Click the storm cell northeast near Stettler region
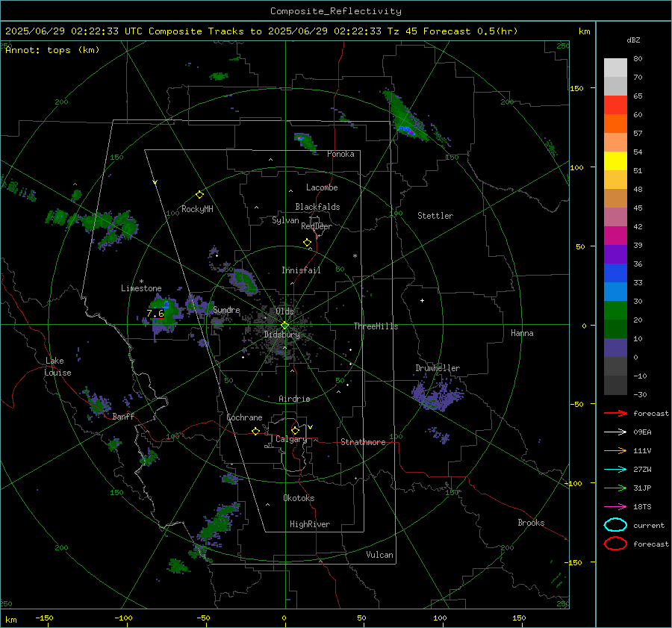 coord(405,116)
